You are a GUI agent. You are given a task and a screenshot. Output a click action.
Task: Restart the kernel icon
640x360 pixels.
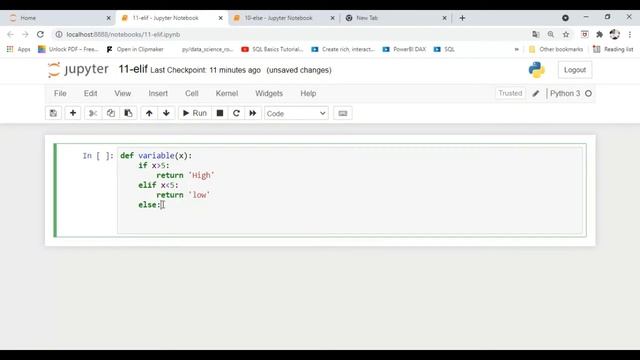coord(236,113)
